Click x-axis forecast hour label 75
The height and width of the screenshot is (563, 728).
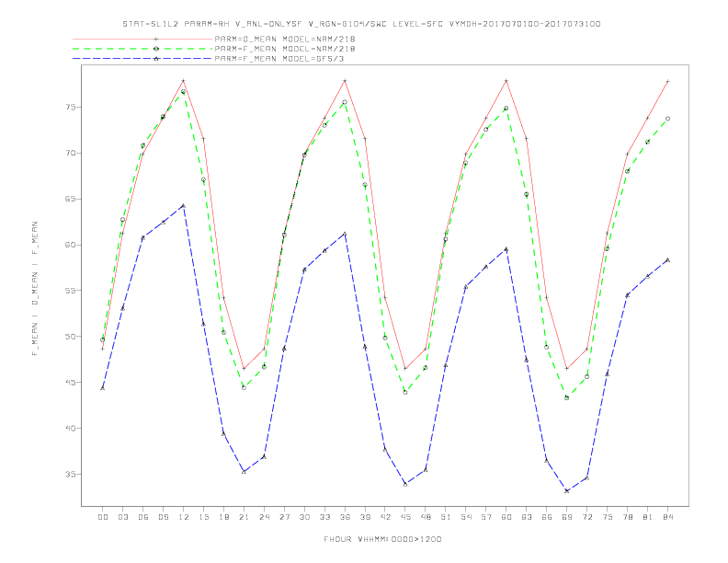[608, 517]
